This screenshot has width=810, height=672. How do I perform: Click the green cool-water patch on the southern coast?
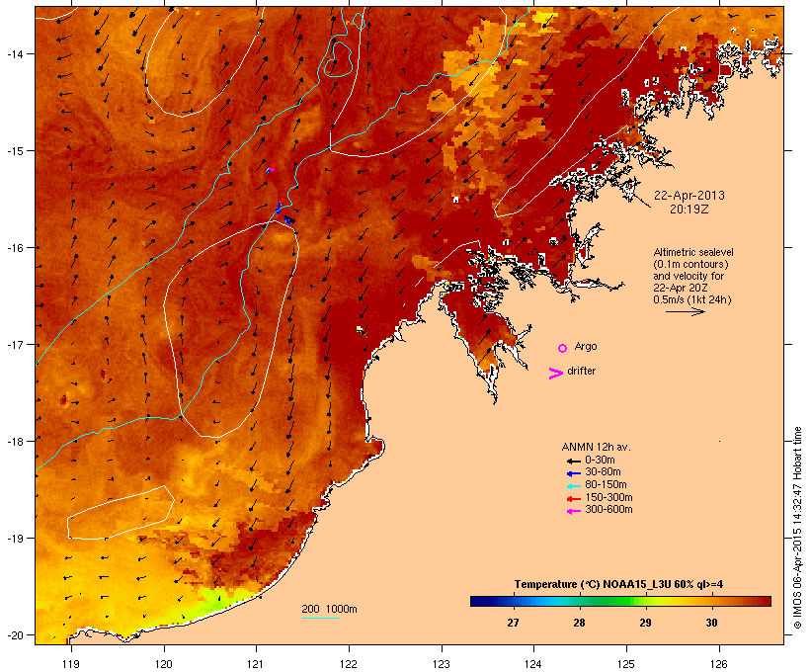pos(216,601)
